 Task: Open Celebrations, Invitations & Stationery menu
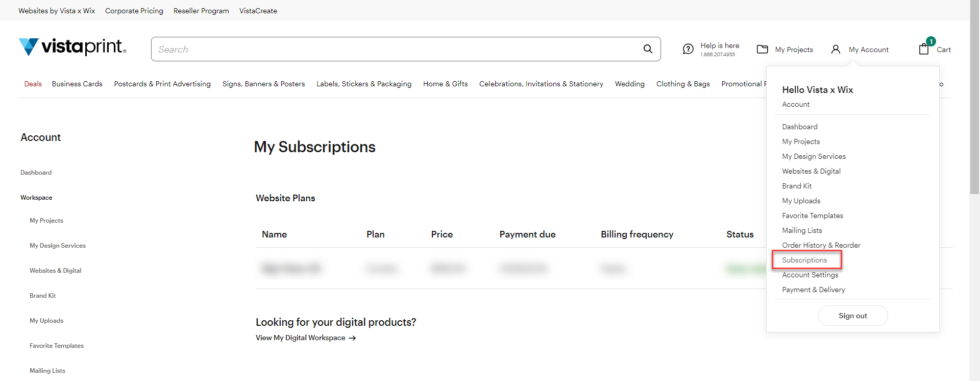click(541, 84)
